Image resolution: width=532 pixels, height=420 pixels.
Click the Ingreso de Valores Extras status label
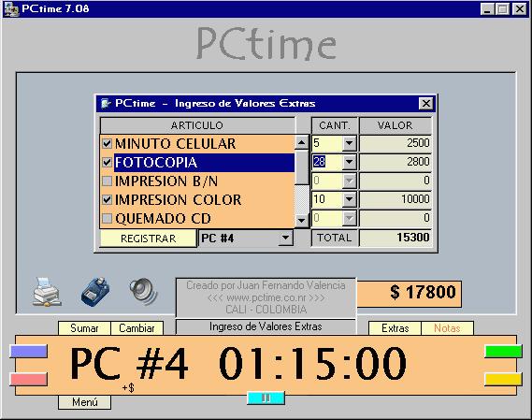point(266,327)
